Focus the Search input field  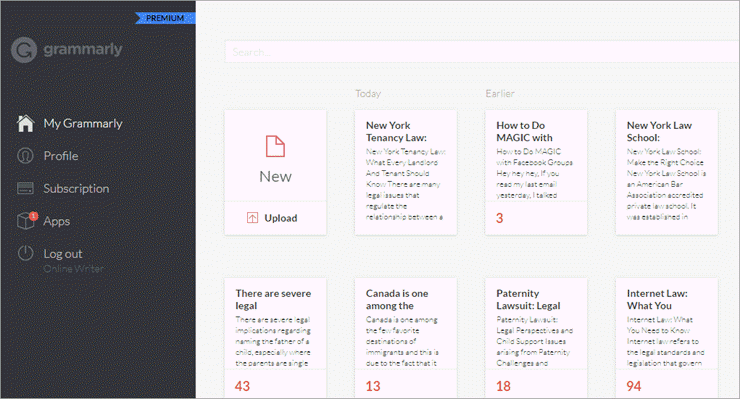pos(482,52)
